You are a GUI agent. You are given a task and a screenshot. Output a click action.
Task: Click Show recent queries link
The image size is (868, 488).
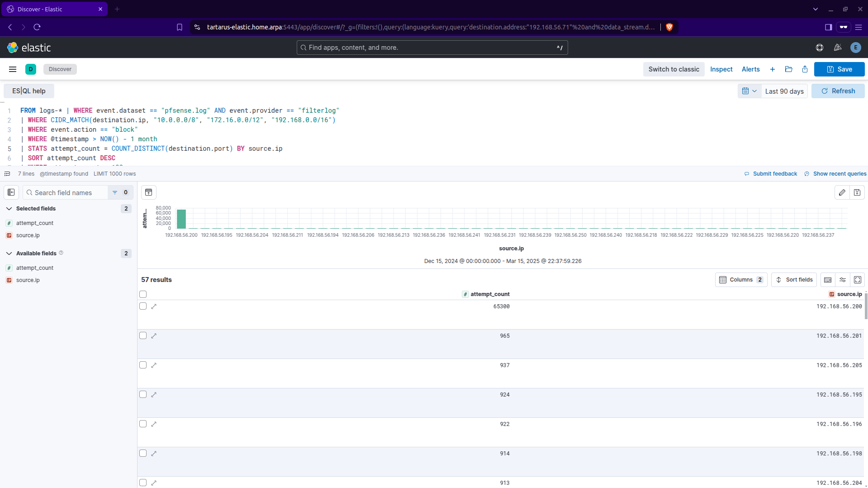[840, 174]
